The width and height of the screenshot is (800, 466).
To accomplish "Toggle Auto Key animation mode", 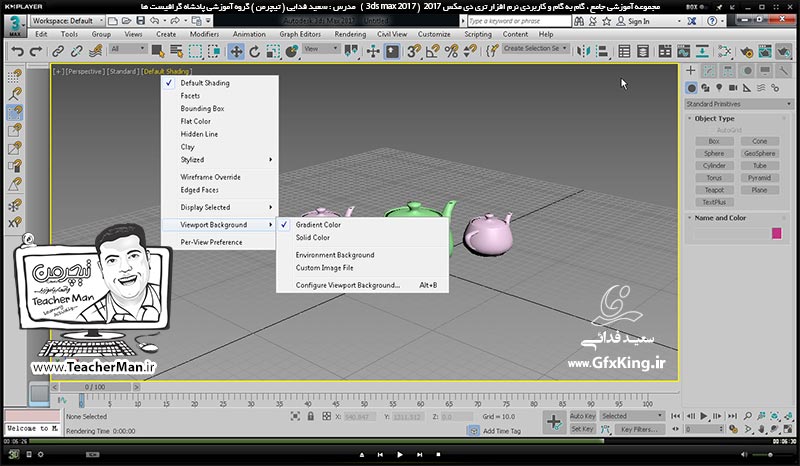I will tap(582, 416).
